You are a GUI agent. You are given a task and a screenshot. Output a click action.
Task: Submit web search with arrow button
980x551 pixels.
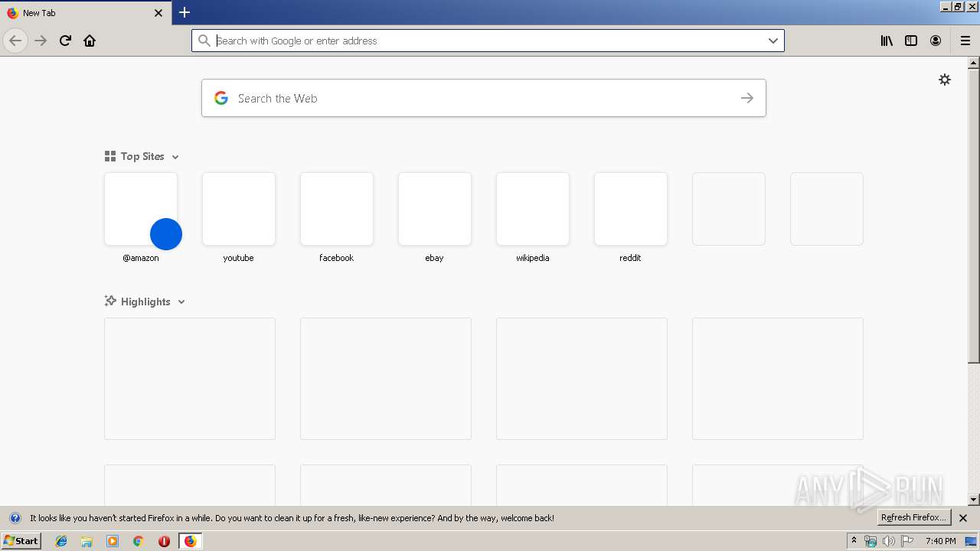coord(747,98)
